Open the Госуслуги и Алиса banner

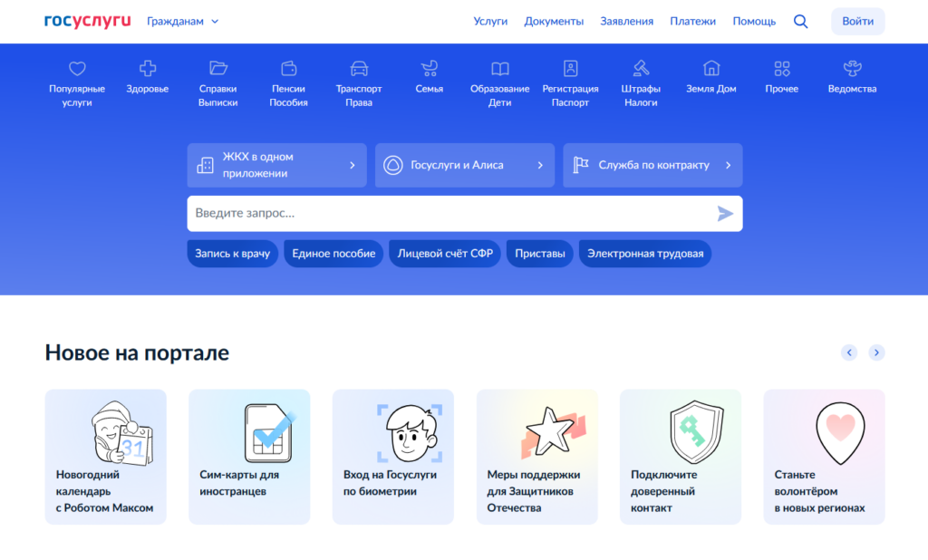(465, 165)
